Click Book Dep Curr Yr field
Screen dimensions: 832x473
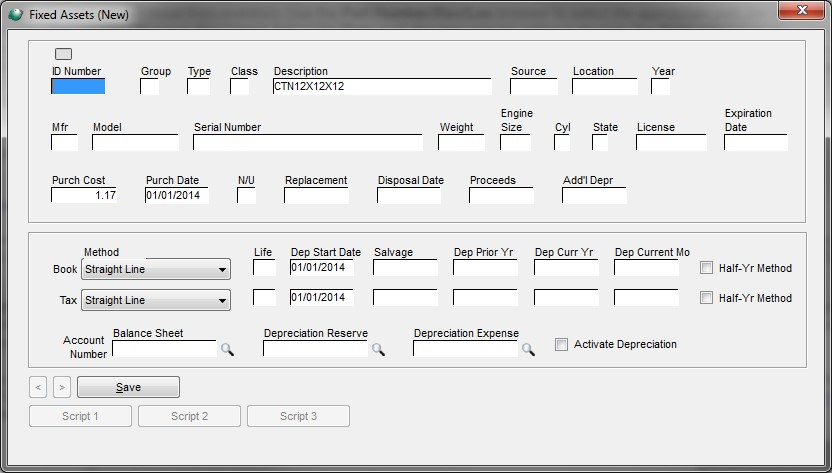pos(566,267)
